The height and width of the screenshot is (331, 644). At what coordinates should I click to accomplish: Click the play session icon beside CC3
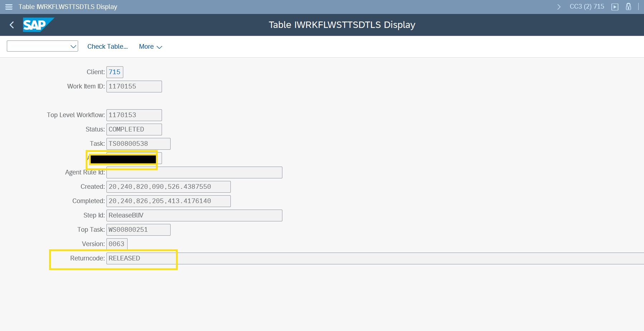click(615, 7)
